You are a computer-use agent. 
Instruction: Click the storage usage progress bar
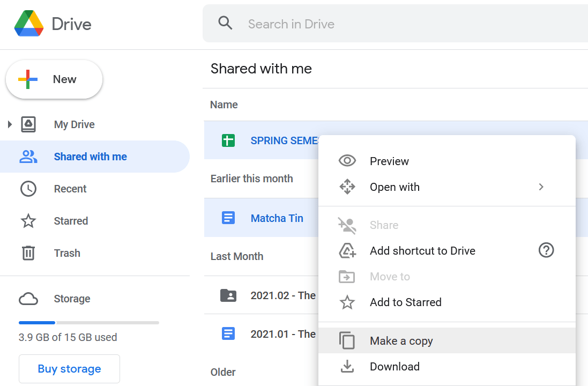89,323
